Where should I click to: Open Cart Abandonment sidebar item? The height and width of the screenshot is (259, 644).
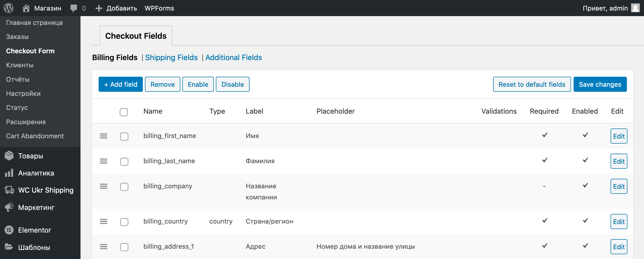(x=35, y=136)
